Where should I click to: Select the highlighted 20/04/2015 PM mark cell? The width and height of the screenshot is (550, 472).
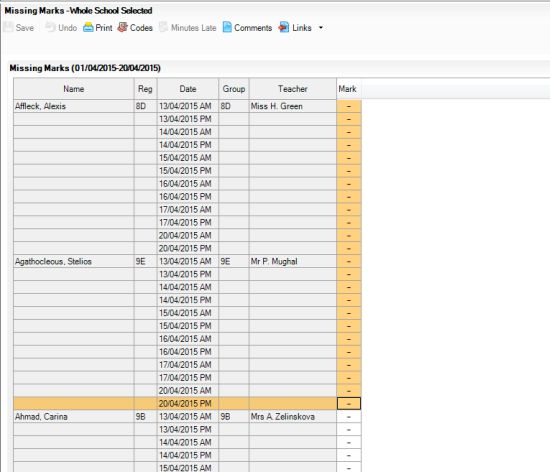349,404
